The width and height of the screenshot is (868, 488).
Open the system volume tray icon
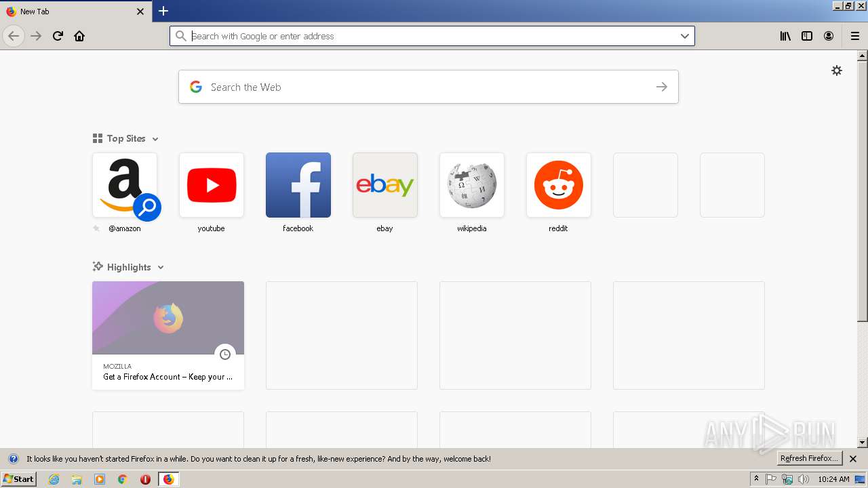tap(804, 479)
